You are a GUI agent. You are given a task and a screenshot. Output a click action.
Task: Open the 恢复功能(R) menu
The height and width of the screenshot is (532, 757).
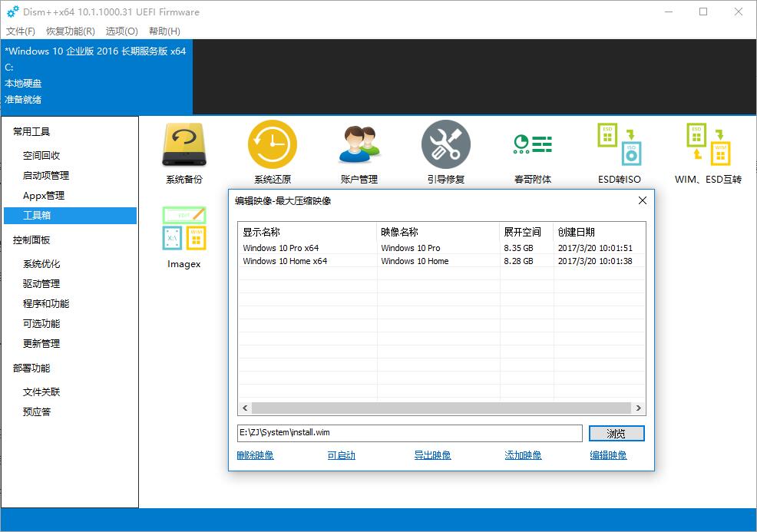[71, 31]
